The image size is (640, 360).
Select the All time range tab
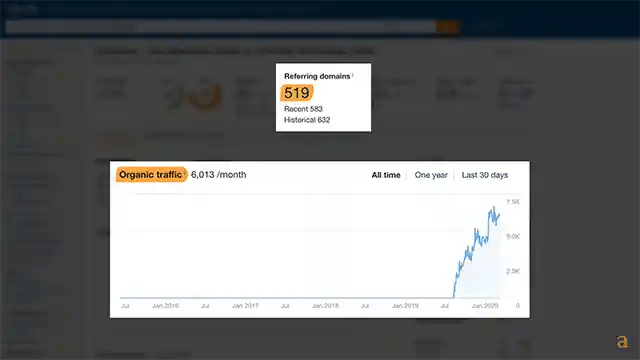[x=386, y=175]
